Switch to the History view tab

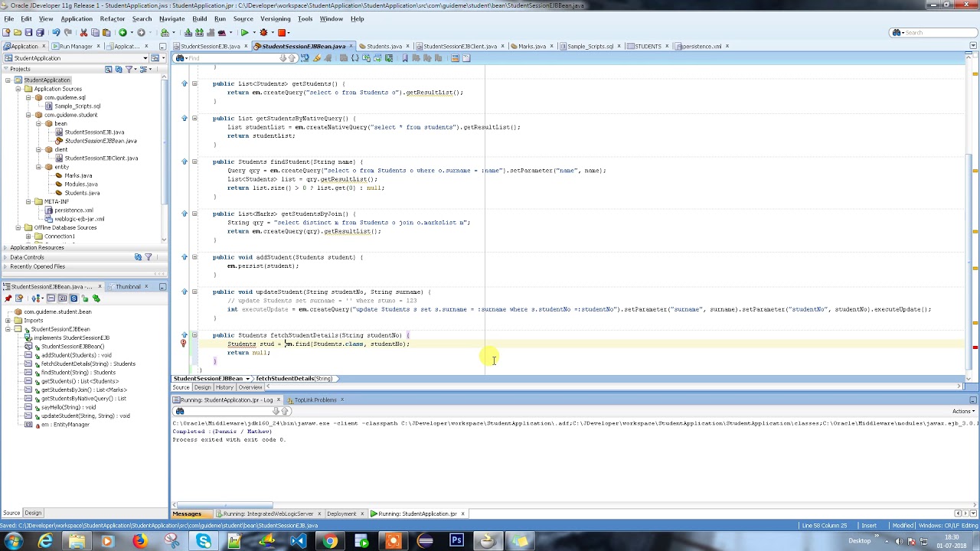pos(224,387)
